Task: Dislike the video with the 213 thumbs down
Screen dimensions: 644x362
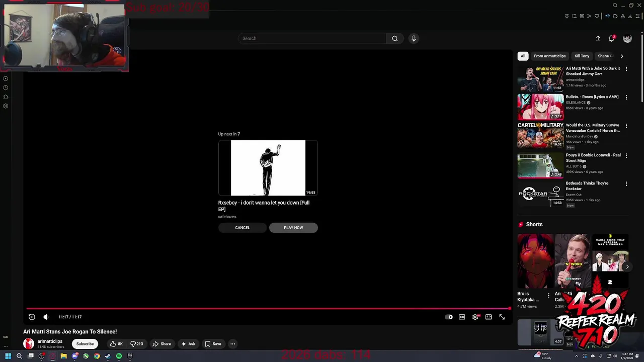Action: pos(137,344)
